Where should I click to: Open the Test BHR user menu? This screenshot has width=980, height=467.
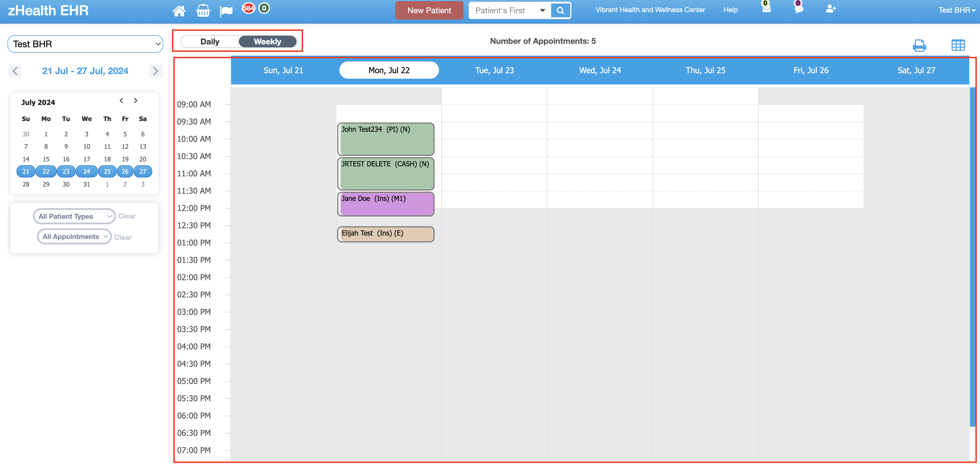click(x=956, y=10)
